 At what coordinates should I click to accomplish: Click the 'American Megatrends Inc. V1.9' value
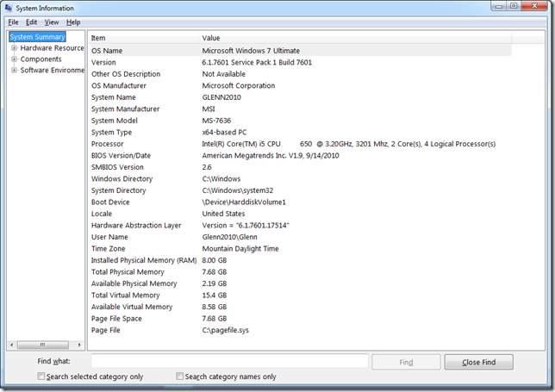271,155
